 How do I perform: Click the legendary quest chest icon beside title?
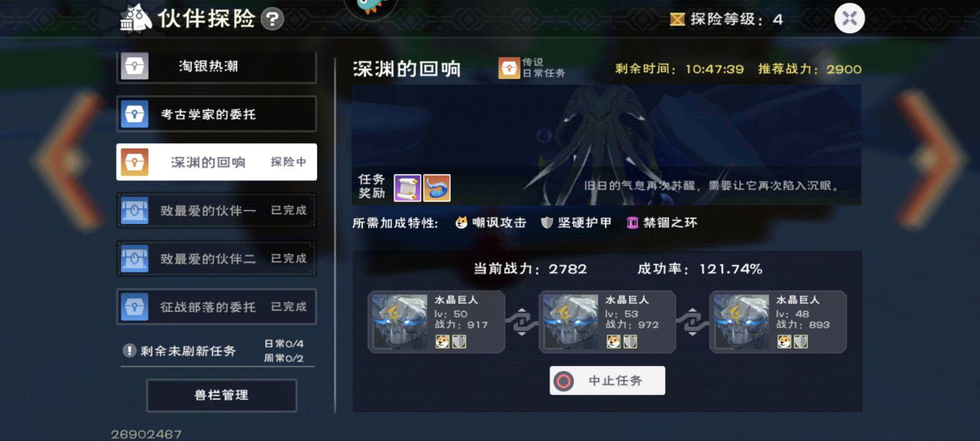[509, 68]
